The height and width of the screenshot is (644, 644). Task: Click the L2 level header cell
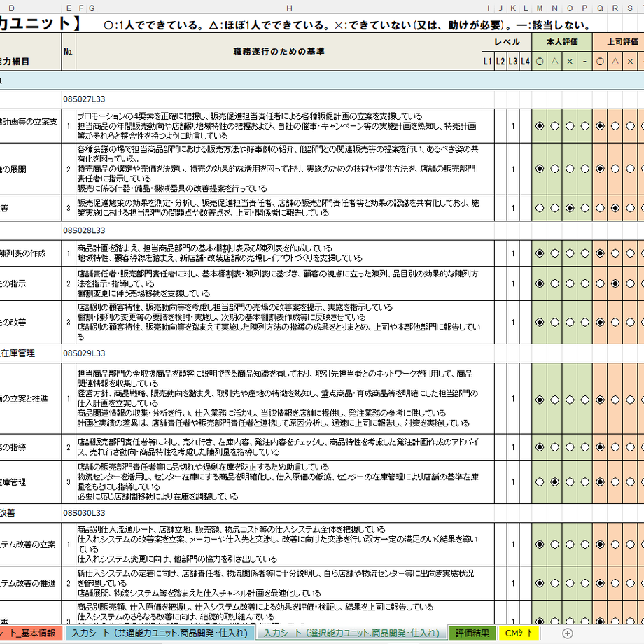[x=500, y=62]
